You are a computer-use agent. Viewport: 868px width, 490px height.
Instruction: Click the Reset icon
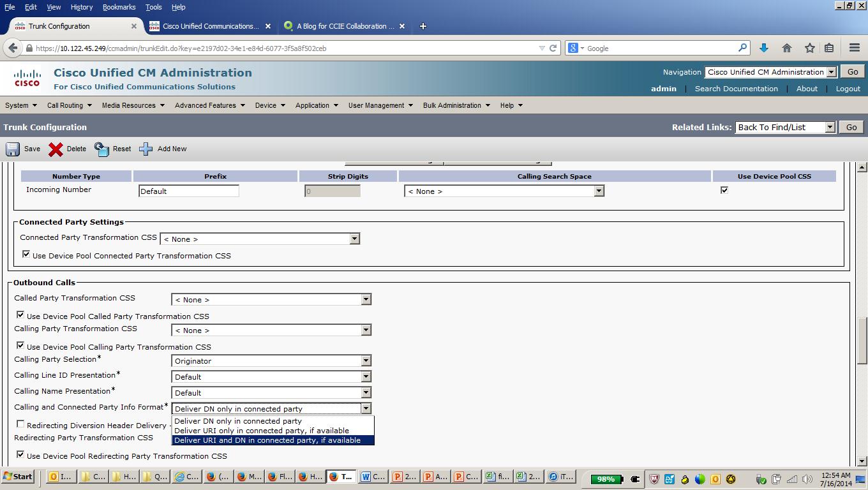coord(101,149)
